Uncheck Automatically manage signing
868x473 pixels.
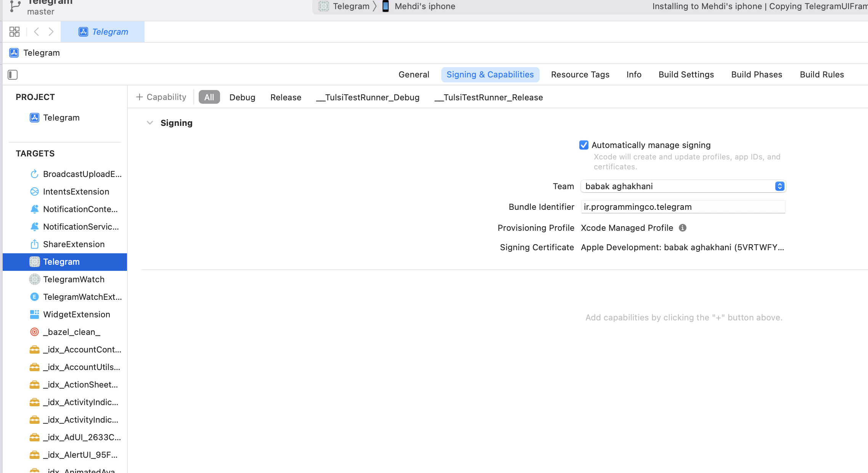click(584, 145)
